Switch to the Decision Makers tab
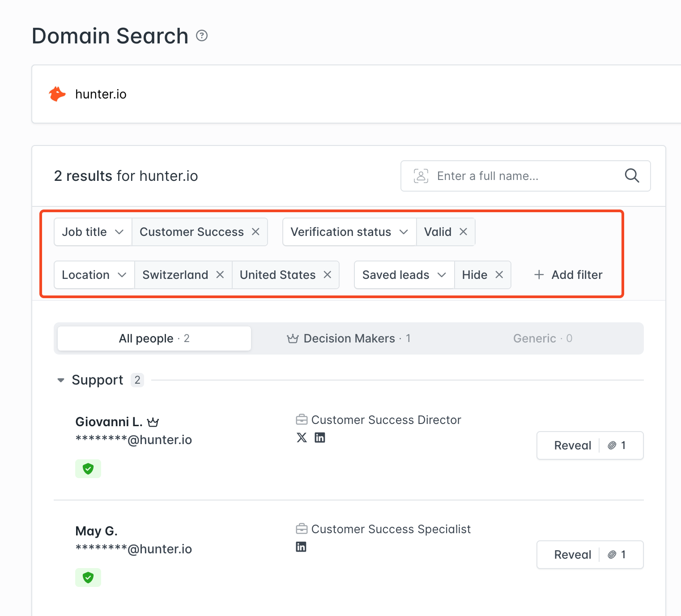Screen dimensions: 681x616 click(x=349, y=338)
